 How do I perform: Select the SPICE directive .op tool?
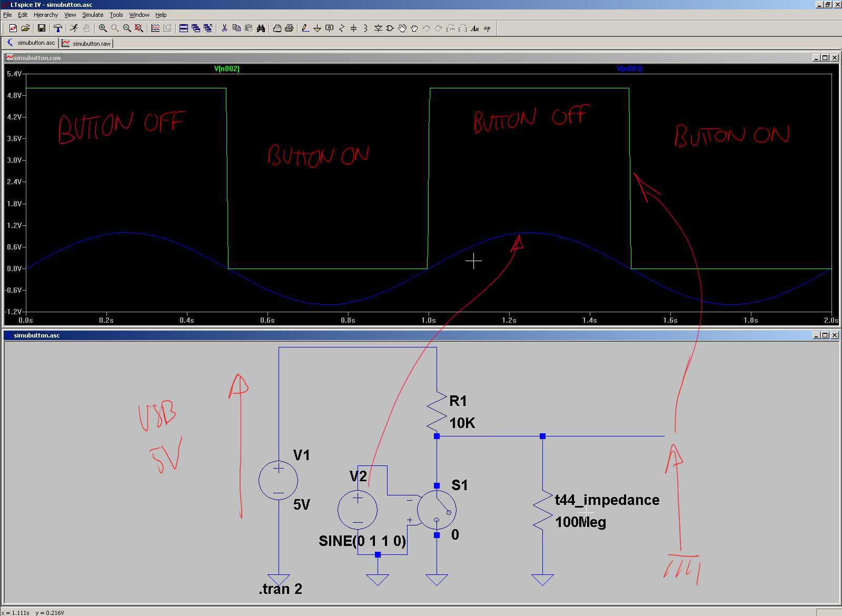click(487, 28)
